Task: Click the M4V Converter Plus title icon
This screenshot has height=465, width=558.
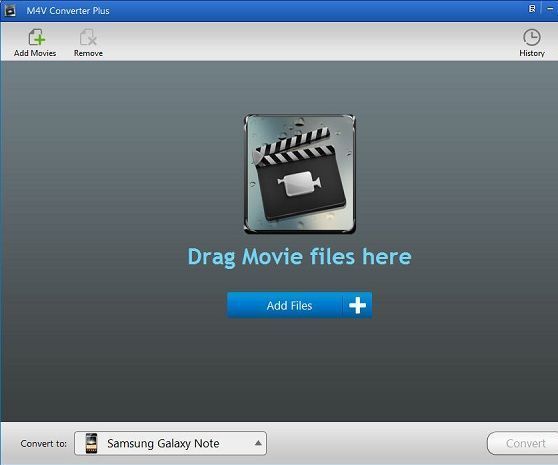Action: (x=10, y=11)
